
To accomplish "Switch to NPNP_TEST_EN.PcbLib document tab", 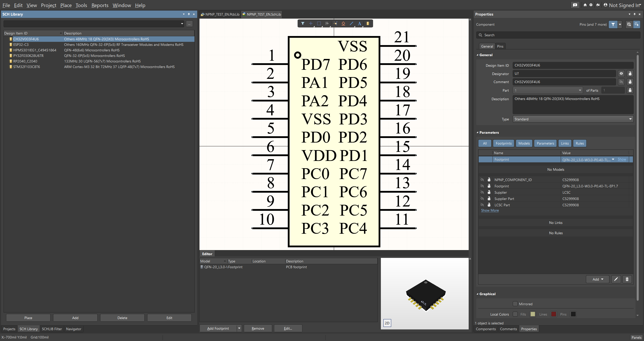I will [x=220, y=14].
